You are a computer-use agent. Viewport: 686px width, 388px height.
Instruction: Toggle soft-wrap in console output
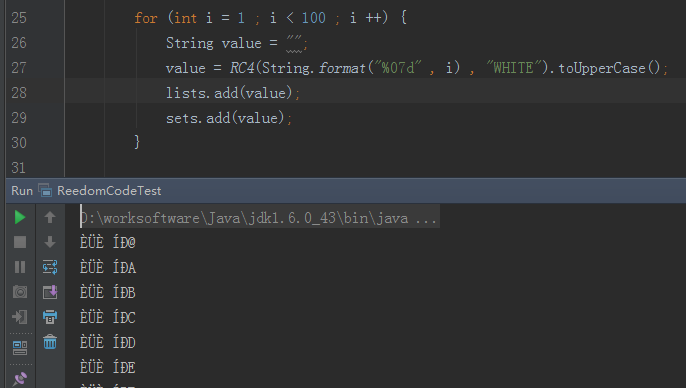point(50,267)
